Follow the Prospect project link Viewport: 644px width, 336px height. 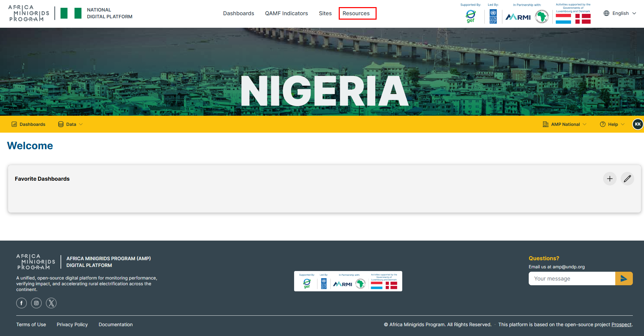pyautogui.click(x=621, y=324)
